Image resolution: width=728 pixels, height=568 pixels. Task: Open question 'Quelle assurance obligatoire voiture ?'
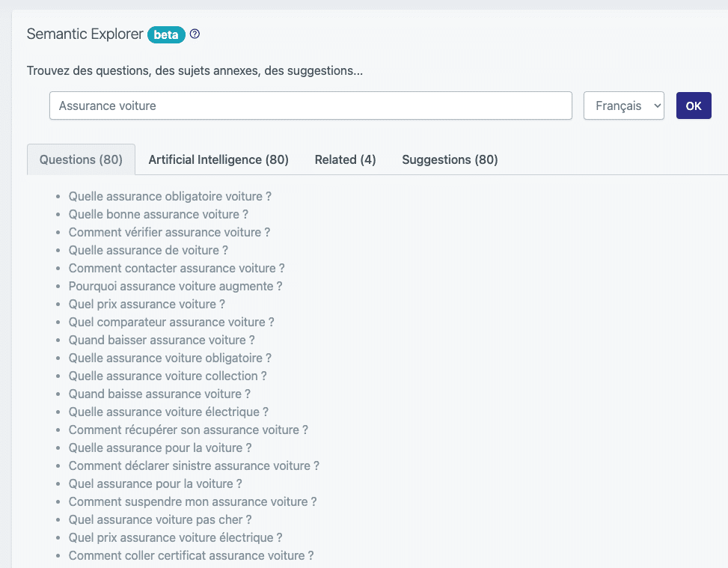coord(170,196)
